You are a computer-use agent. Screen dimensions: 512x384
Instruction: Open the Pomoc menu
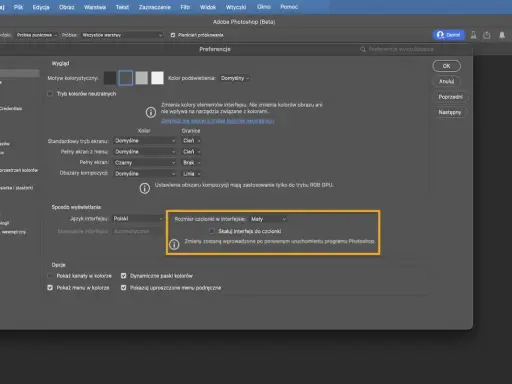289,7
